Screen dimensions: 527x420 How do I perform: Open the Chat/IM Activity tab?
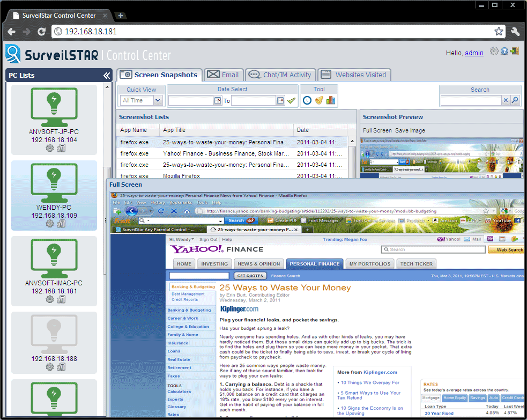(280, 75)
